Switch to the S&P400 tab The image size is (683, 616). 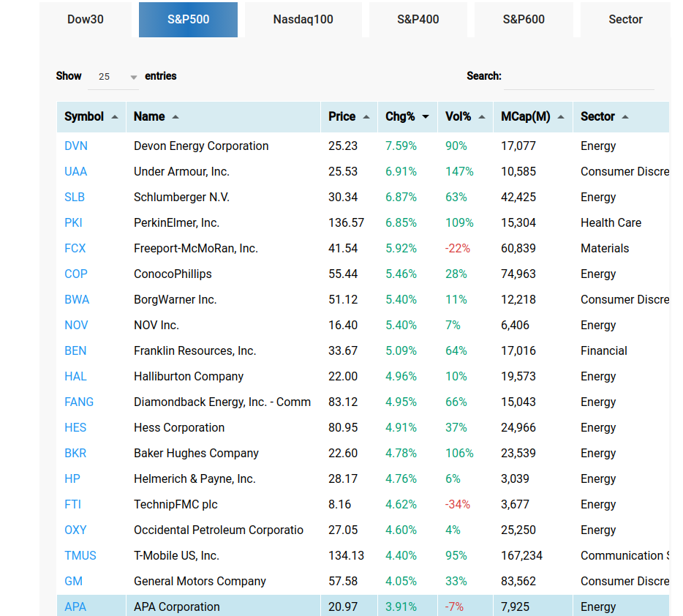418,19
